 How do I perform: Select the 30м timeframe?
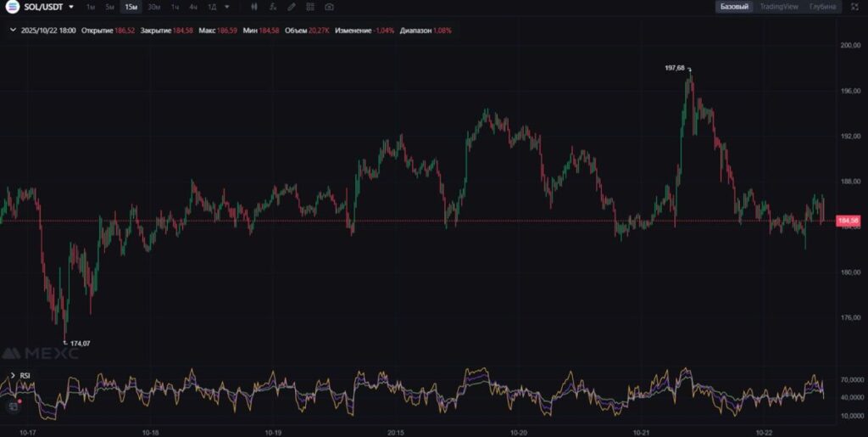click(x=153, y=7)
